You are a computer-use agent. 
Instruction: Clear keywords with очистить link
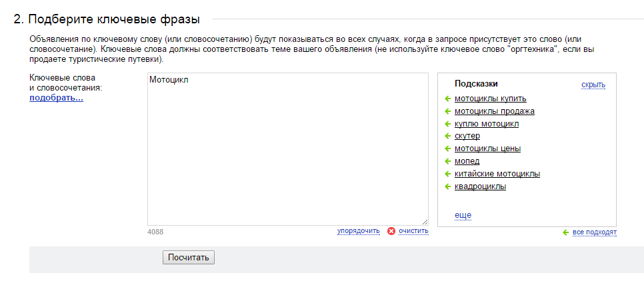pos(413,231)
